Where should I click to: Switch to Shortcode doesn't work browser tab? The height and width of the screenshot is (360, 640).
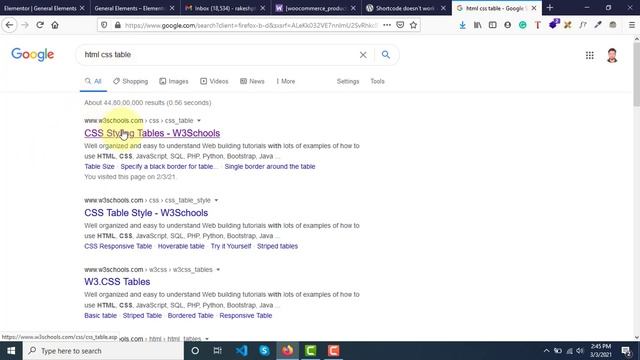[x=404, y=8]
